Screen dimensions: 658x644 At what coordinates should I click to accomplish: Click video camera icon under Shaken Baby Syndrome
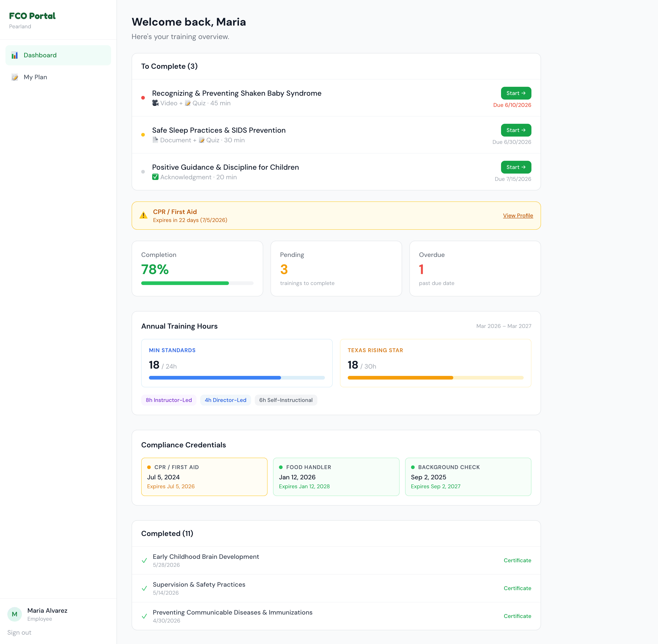(x=155, y=103)
